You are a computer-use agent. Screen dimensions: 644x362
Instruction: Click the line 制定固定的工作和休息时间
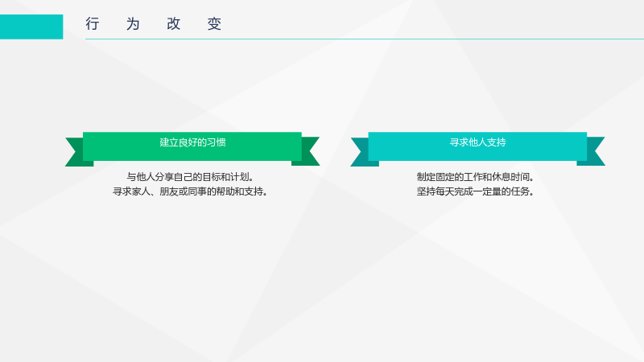point(475,177)
